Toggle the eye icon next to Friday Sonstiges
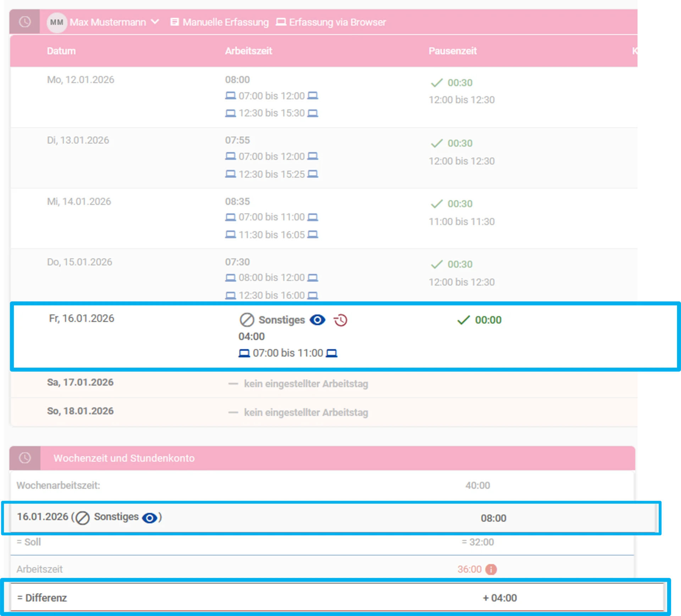 click(x=317, y=320)
